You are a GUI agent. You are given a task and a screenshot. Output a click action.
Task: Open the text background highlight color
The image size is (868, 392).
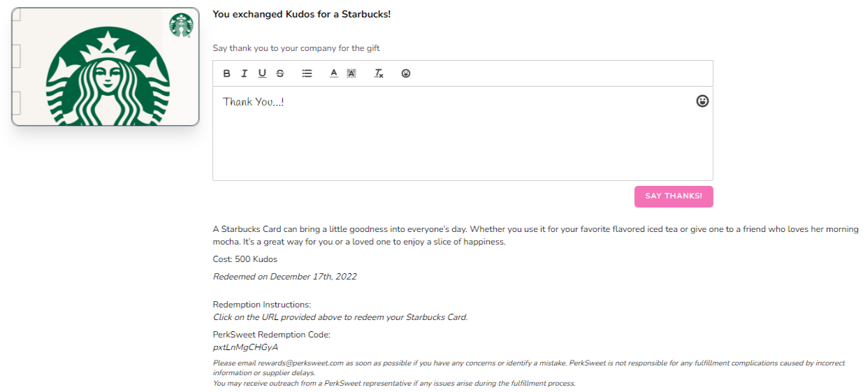[352, 73]
